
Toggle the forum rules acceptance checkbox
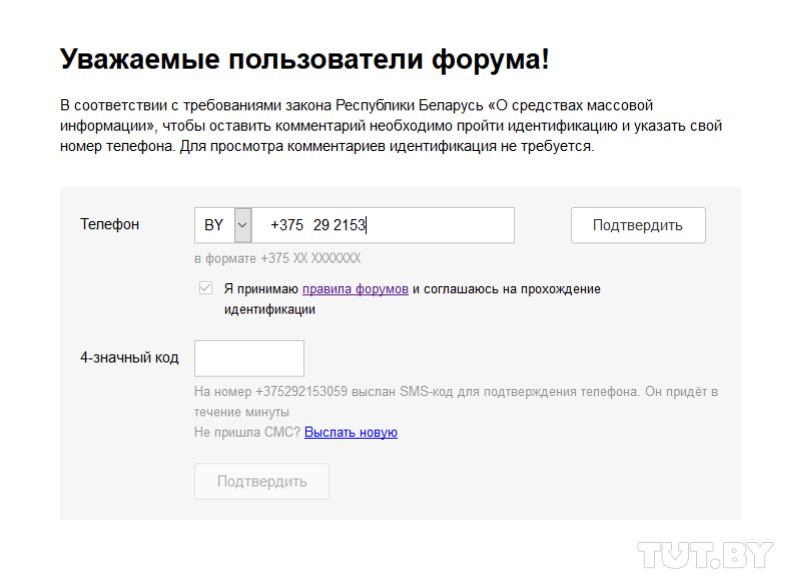pyautogui.click(x=205, y=288)
